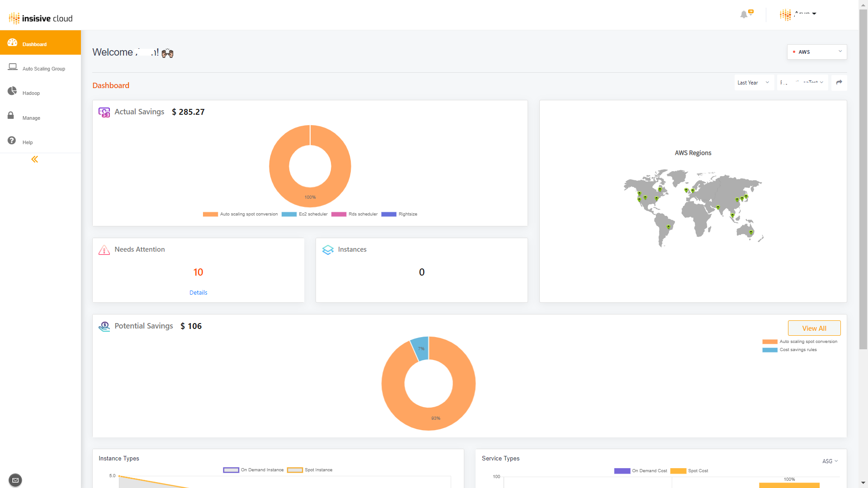Open Auto Scaling Group menu item
This screenshot has width=868, height=488.
43,69
